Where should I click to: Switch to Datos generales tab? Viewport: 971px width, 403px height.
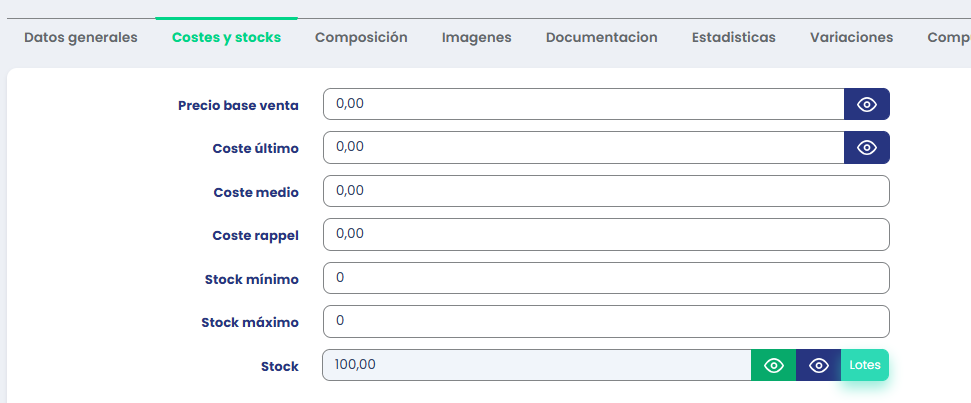(81, 37)
